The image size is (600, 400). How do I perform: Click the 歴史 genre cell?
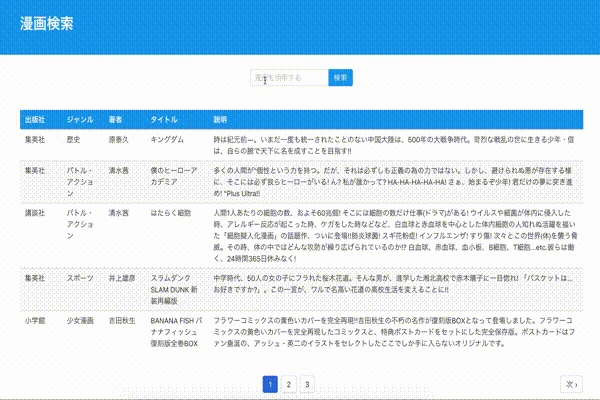(73, 140)
